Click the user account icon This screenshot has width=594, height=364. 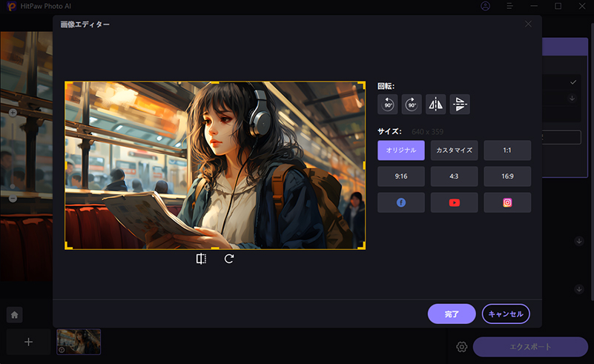485,6
